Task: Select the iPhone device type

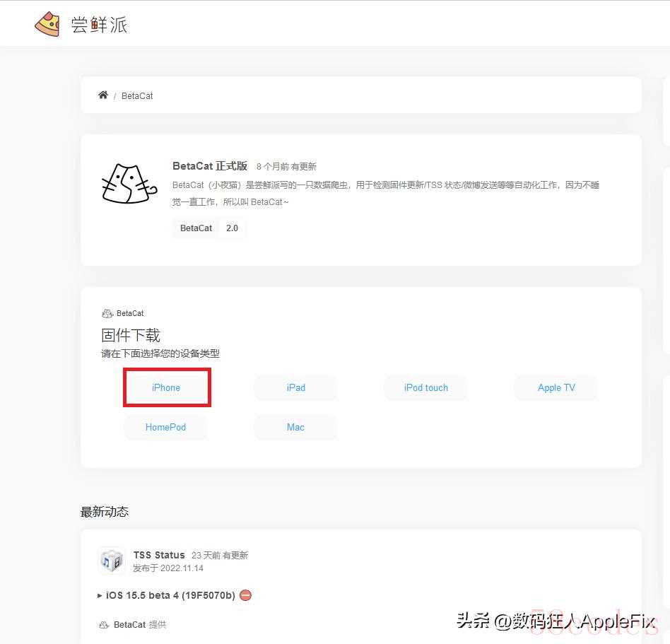Action: tap(166, 387)
